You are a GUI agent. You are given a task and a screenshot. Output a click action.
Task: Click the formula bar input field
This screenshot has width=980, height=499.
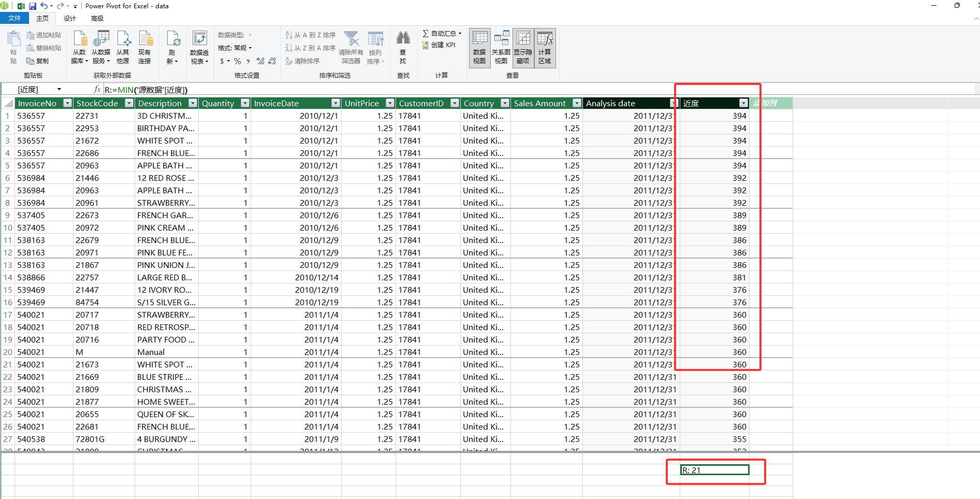[538, 90]
